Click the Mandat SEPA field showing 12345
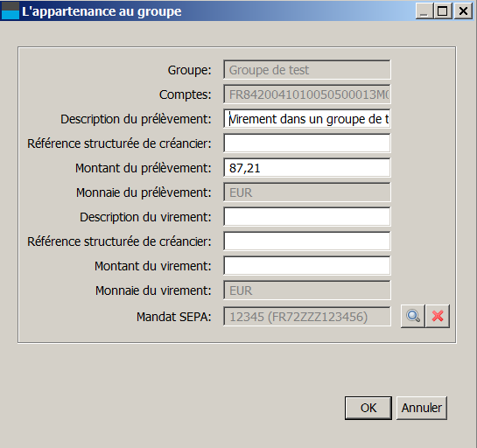 307,316
